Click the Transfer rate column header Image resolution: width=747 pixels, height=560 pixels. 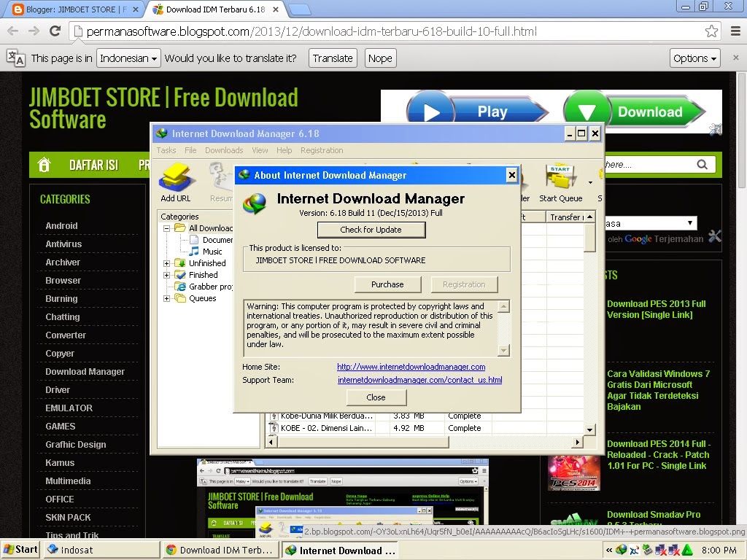[x=566, y=217]
